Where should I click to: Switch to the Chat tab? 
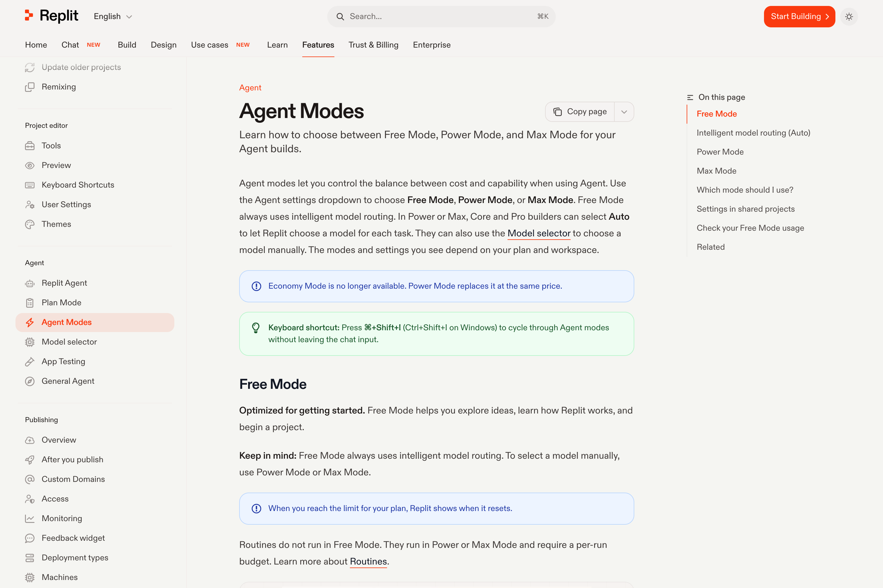tap(70, 45)
